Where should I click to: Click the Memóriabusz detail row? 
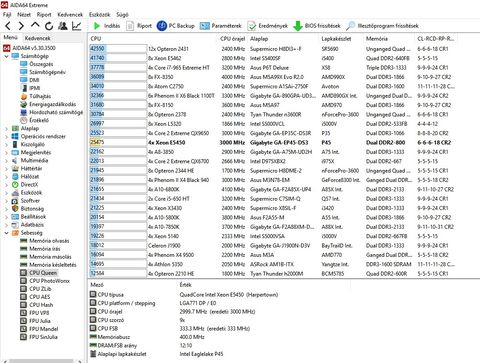[147, 337]
